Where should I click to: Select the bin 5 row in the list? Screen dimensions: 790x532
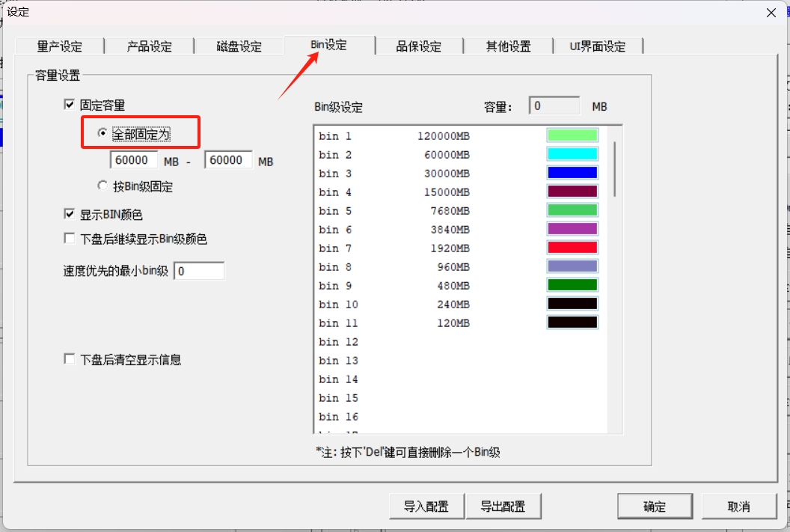(411, 210)
